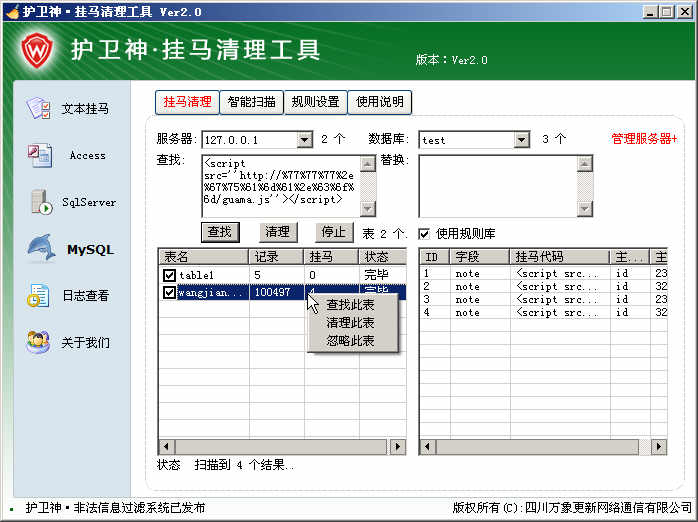Viewport: 698px width, 522px height.
Task: Click 查找 box scroll down arrow
Action: (368, 208)
